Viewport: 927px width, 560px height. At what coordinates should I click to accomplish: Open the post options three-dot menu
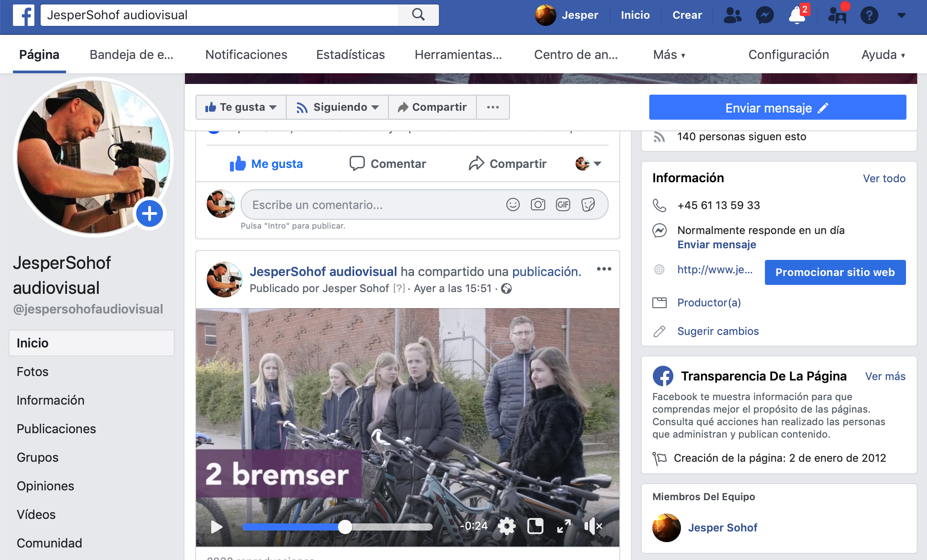(x=604, y=269)
